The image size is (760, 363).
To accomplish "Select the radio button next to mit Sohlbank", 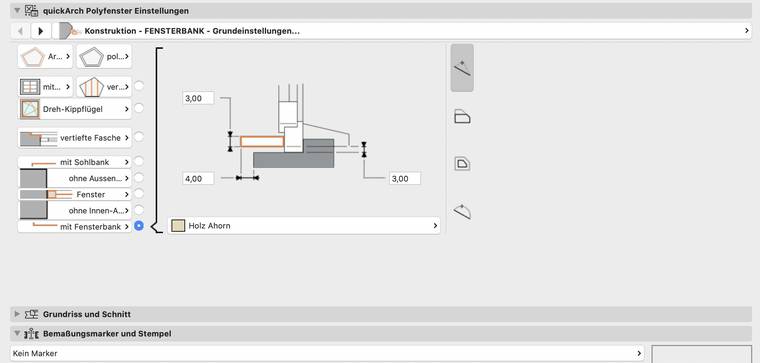I will [139, 161].
